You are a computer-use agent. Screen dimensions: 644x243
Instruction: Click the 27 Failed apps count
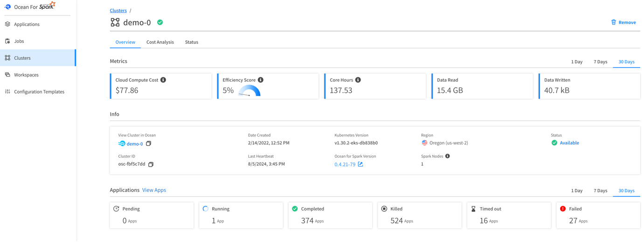click(x=573, y=221)
